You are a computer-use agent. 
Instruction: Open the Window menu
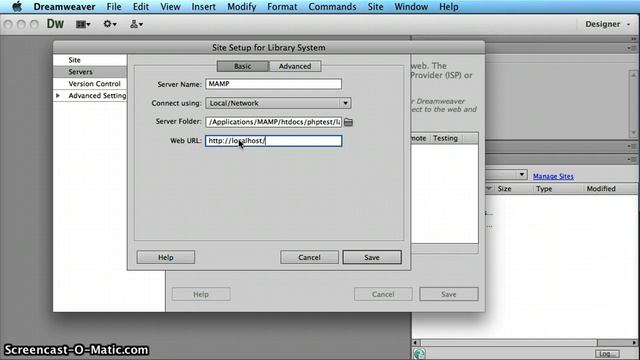(411, 7)
